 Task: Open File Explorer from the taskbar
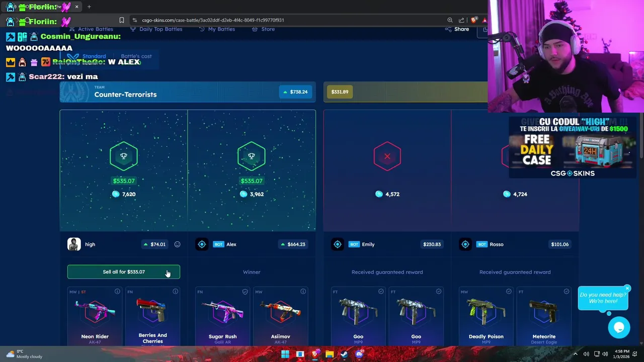(x=330, y=354)
